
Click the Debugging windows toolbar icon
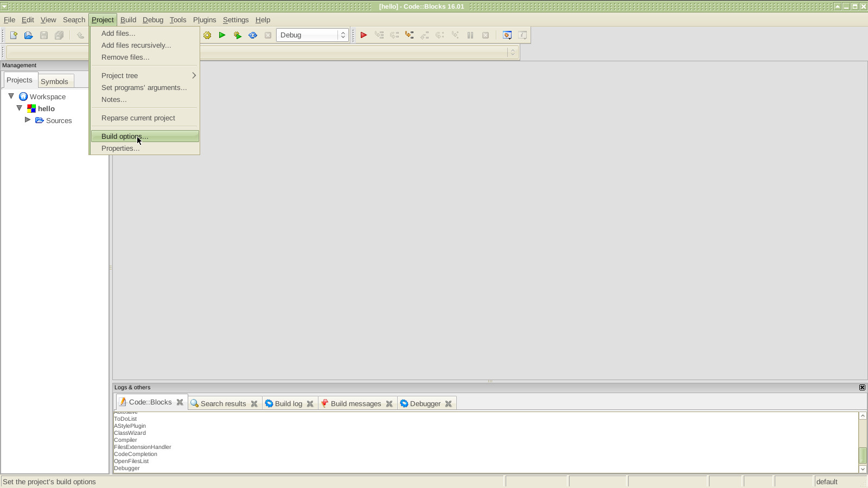507,35
